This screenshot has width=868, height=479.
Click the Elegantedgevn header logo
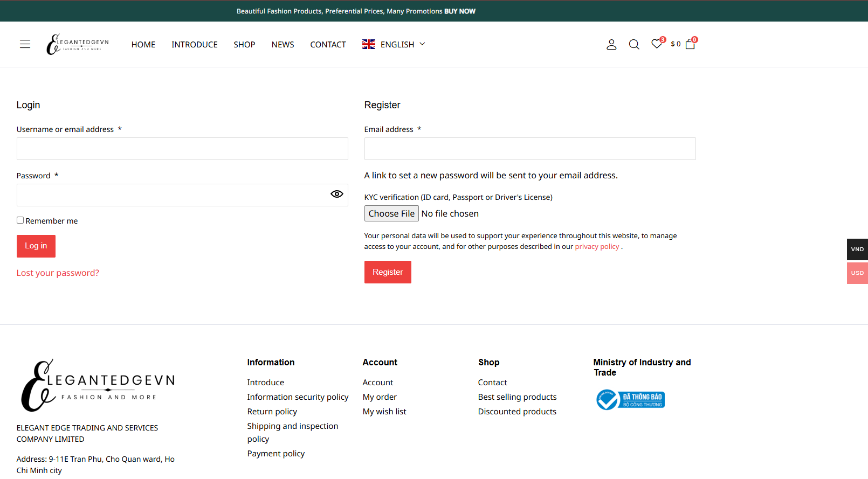[x=78, y=44]
